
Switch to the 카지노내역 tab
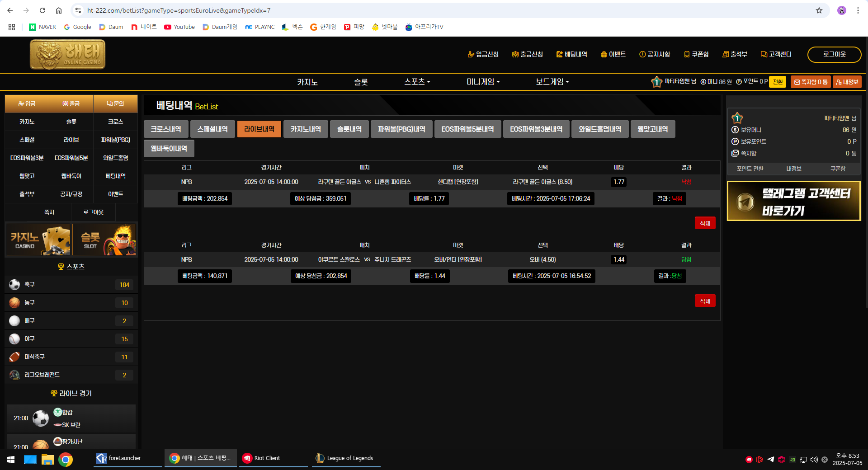tap(306, 129)
